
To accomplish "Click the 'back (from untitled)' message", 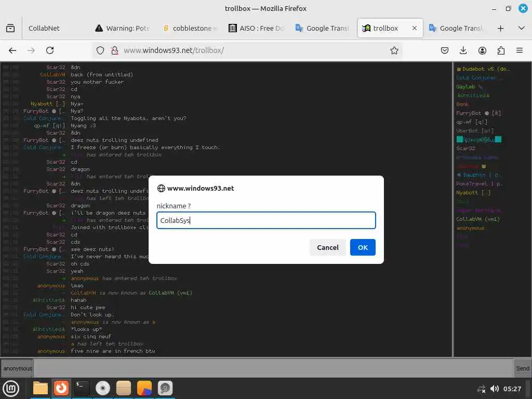I will pos(102,75).
